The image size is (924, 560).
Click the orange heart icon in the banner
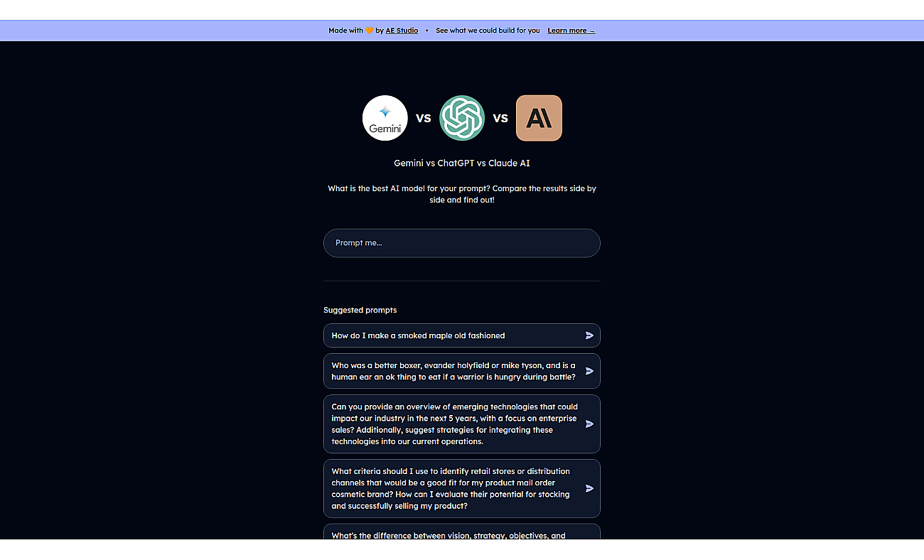tap(370, 31)
